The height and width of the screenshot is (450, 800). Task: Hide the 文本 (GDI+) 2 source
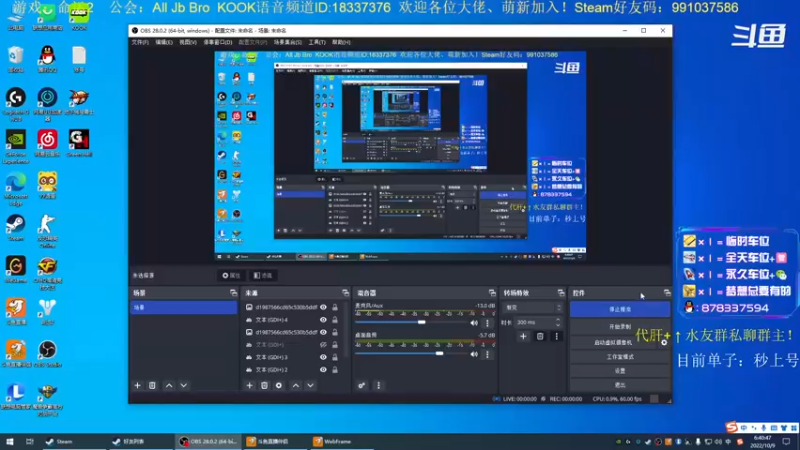coord(323,370)
